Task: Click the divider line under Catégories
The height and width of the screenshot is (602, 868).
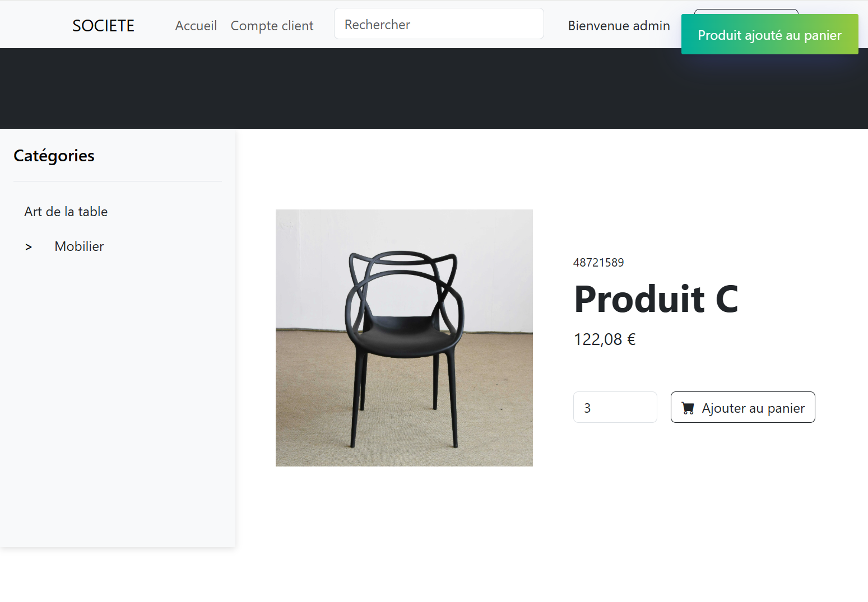Action: (x=118, y=181)
